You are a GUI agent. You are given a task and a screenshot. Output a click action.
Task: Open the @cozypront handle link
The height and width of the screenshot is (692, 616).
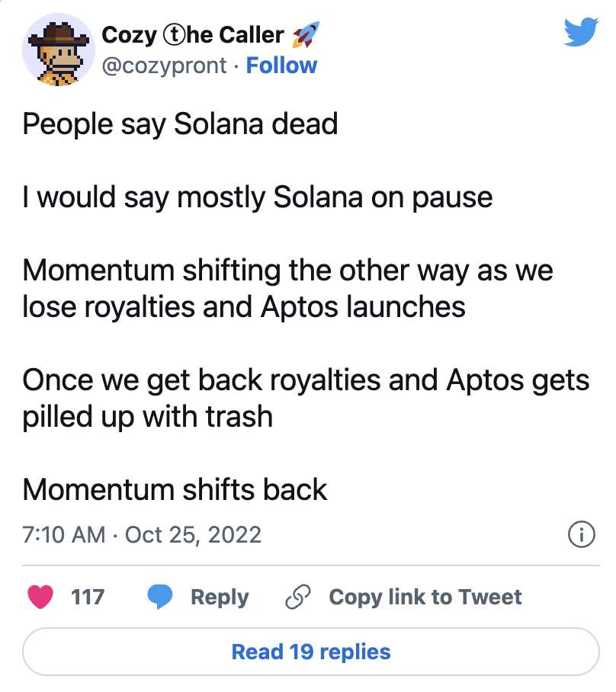pos(164,66)
